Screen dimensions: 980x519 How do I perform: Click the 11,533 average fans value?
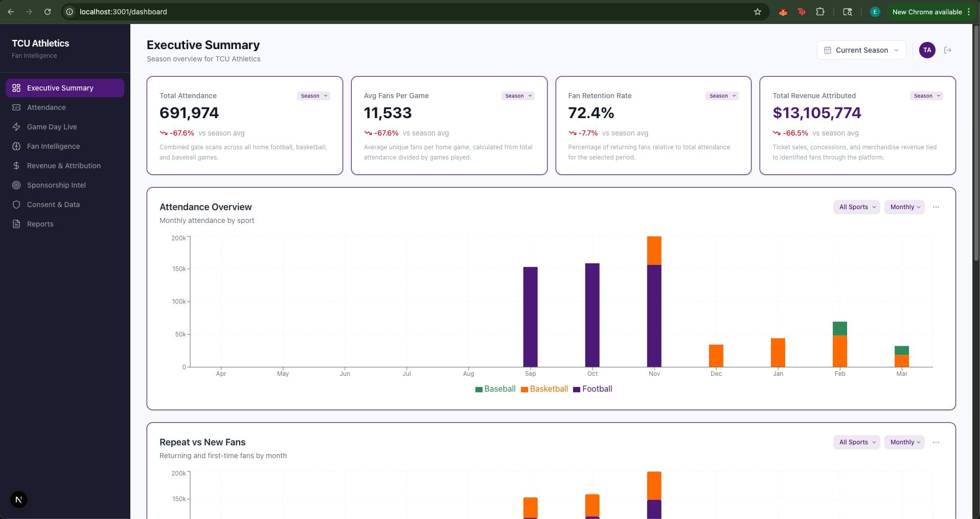point(388,113)
